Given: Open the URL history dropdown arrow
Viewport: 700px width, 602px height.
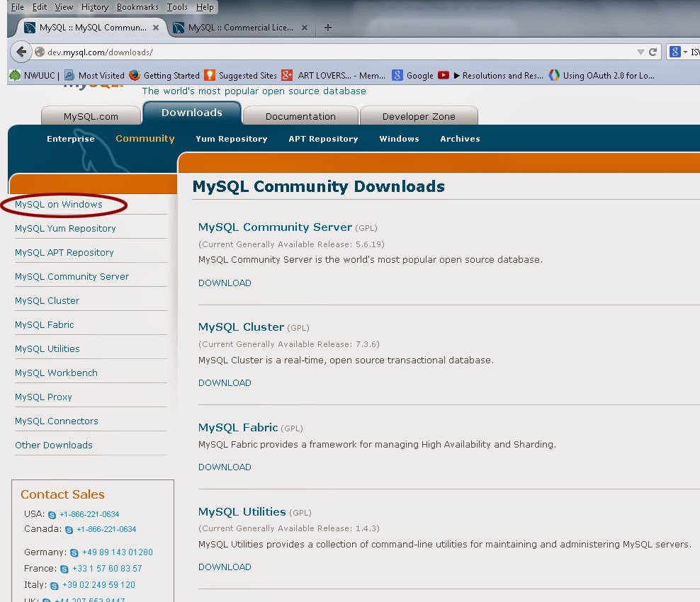Looking at the screenshot, I should [x=640, y=52].
